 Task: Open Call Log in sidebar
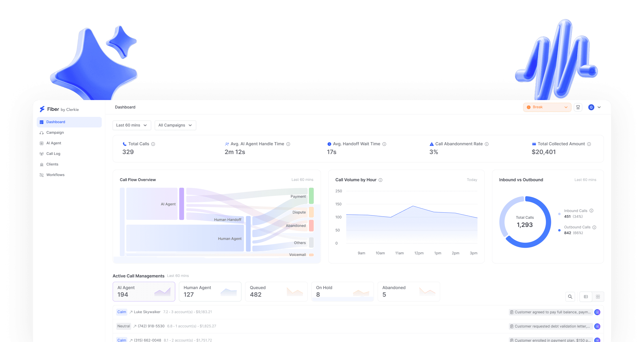(x=53, y=154)
